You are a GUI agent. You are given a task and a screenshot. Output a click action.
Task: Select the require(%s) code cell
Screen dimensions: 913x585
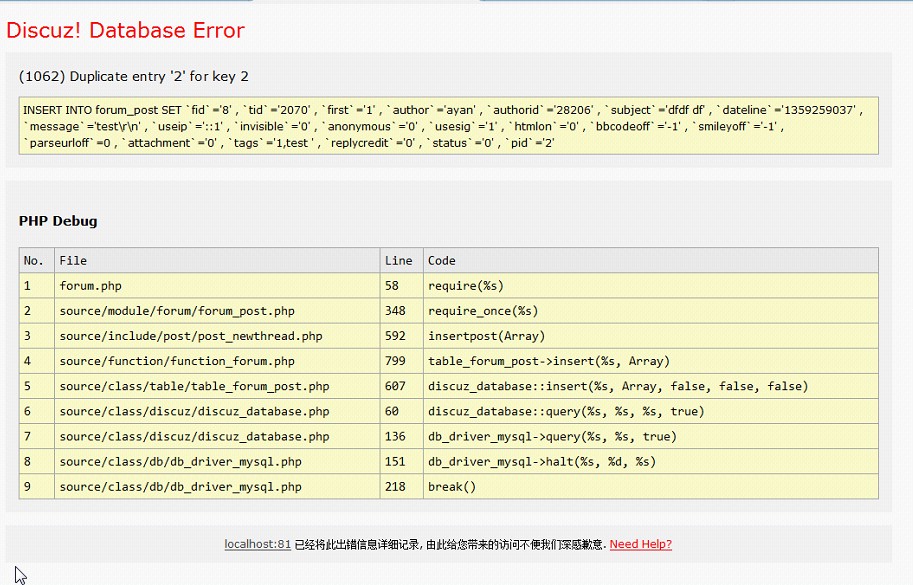[651, 286]
